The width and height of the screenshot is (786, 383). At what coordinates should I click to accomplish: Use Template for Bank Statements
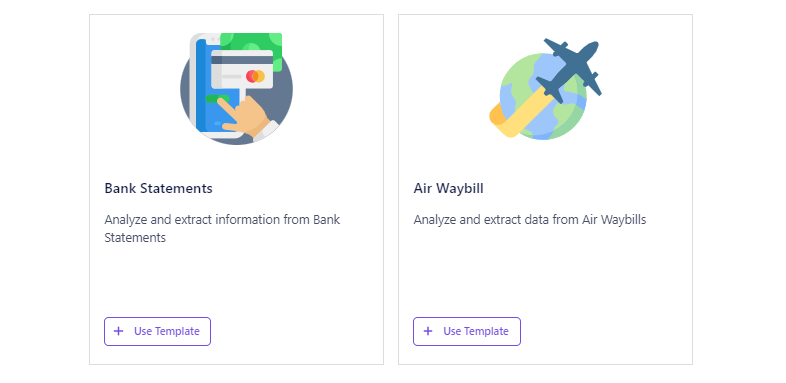click(157, 331)
